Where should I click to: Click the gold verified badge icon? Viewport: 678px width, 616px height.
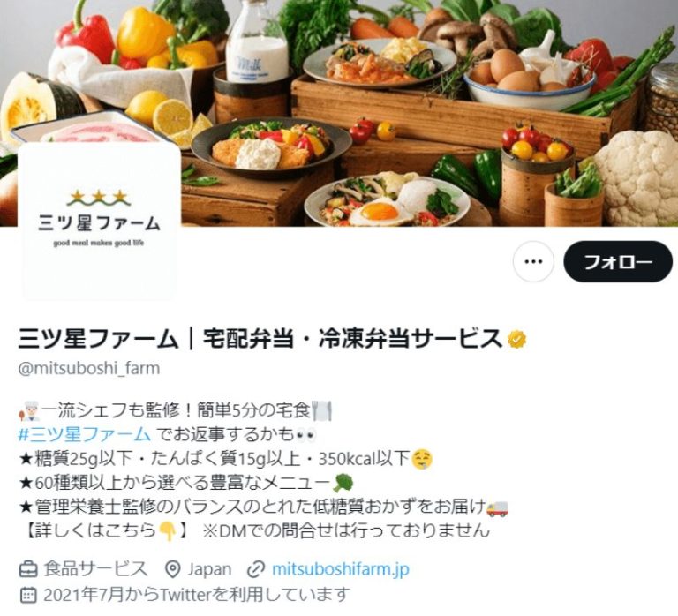coord(517,340)
